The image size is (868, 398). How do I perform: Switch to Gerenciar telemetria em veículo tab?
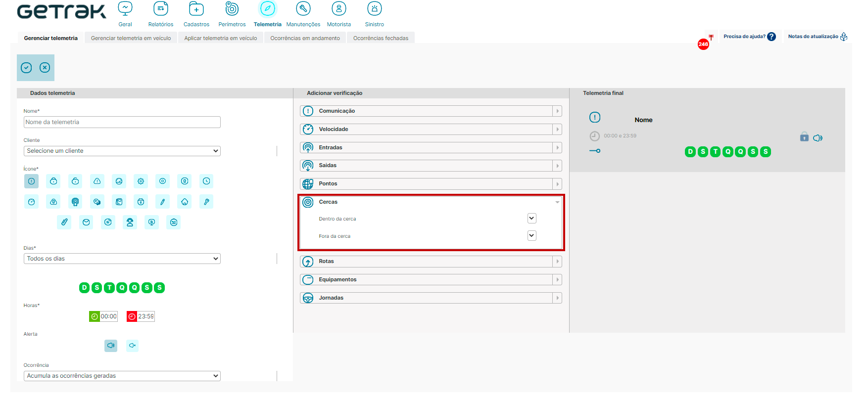131,38
